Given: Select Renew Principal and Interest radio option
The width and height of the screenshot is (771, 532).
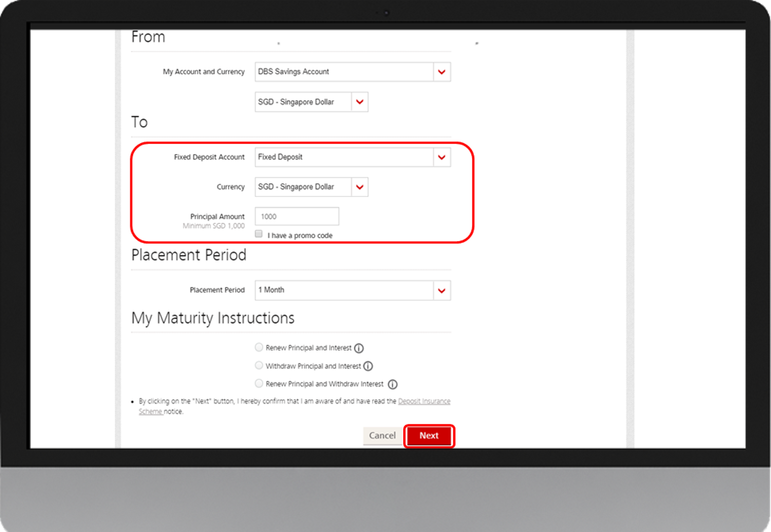Looking at the screenshot, I should coord(259,348).
